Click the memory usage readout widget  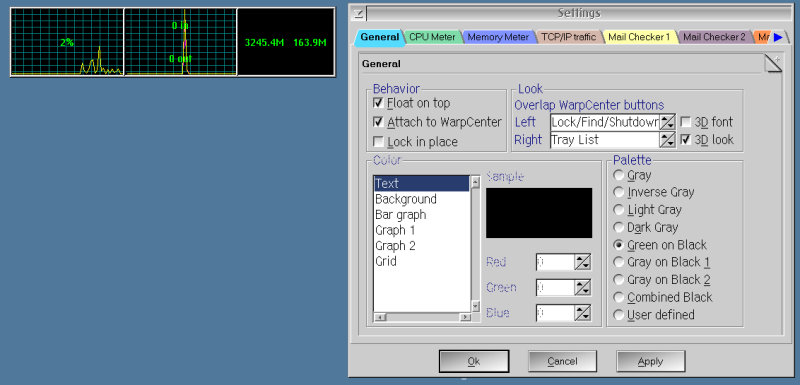click(x=286, y=42)
